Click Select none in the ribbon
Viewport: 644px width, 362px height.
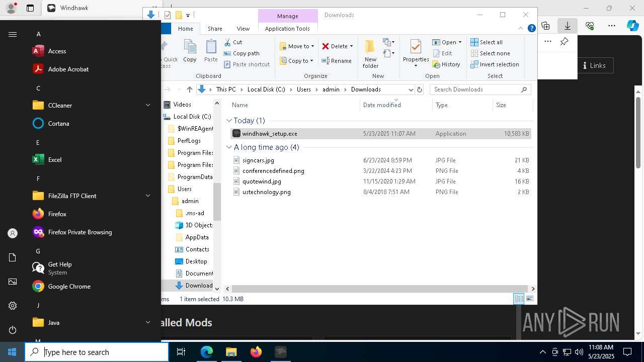(x=490, y=53)
